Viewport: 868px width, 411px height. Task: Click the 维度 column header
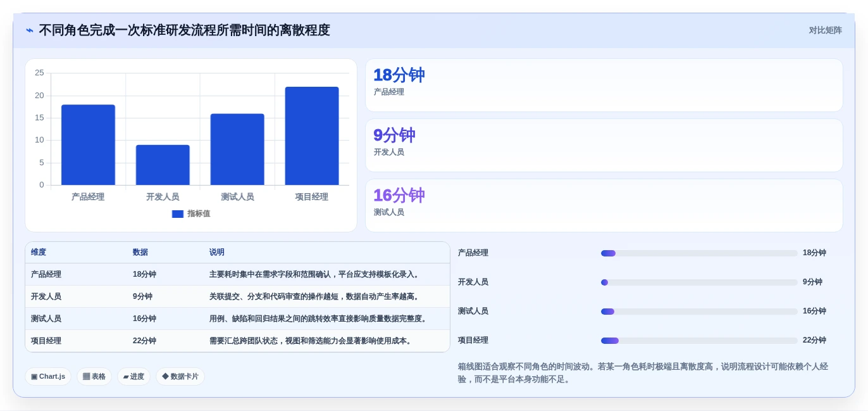39,252
